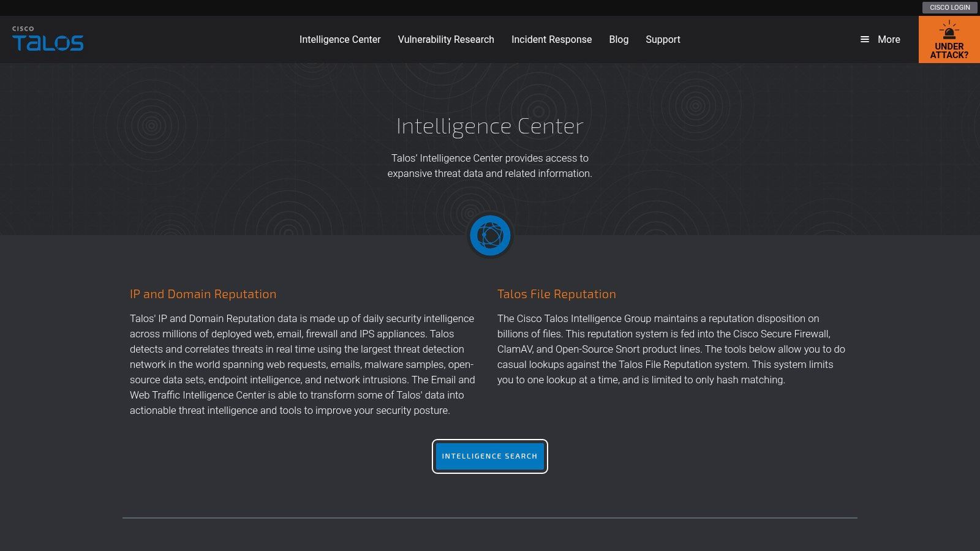This screenshot has height=551, width=980.
Task: Click the siren icon in Under Attack
Action: point(949,30)
